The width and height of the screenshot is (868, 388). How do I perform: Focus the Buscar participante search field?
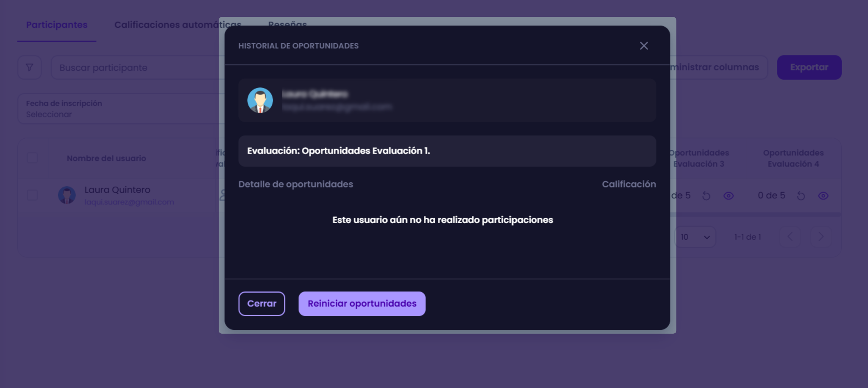click(x=138, y=67)
